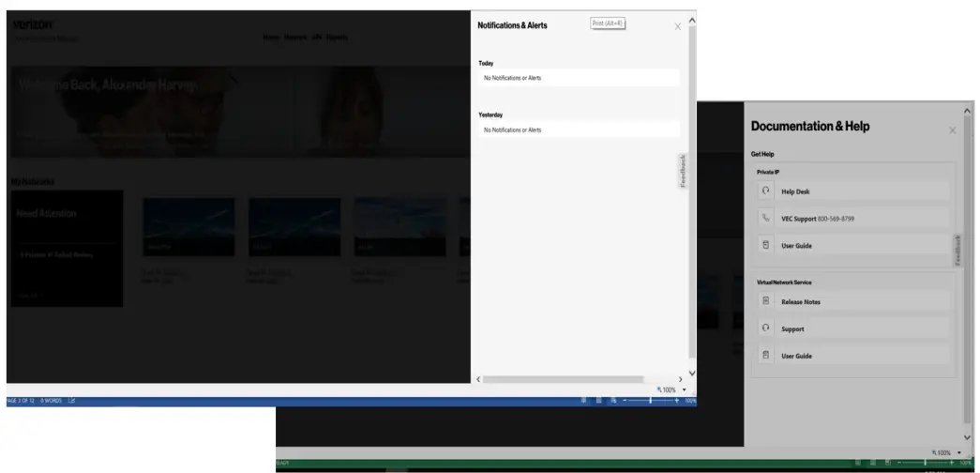Click the Welcome Back, Alexander Harvey banner
The width and height of the screenshot is (980, 473).
pos(240,112)
